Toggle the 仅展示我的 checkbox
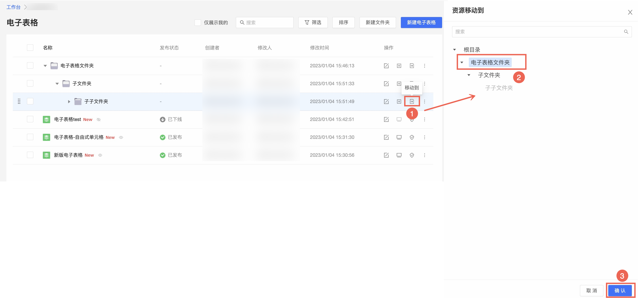 (198, 23)
